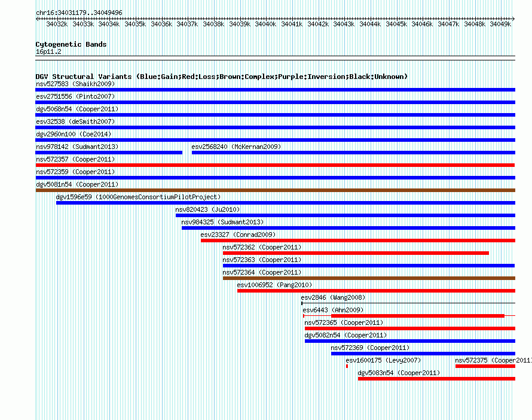Select the nsv572369 (Cooper2011) label
532x420 pixels.
[x=370, y=348]
